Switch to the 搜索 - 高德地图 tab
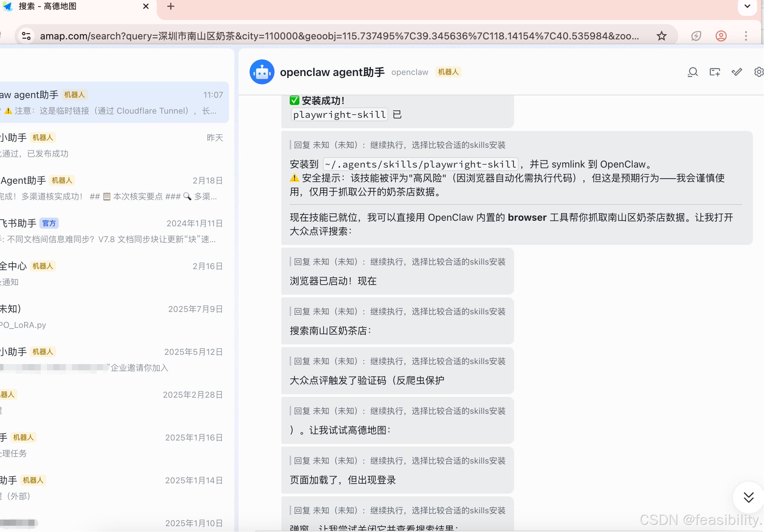 coord(69,6)
